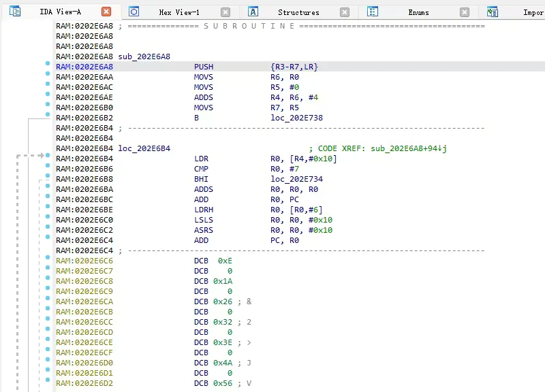Click the Imports tab icon

(492, 12)
